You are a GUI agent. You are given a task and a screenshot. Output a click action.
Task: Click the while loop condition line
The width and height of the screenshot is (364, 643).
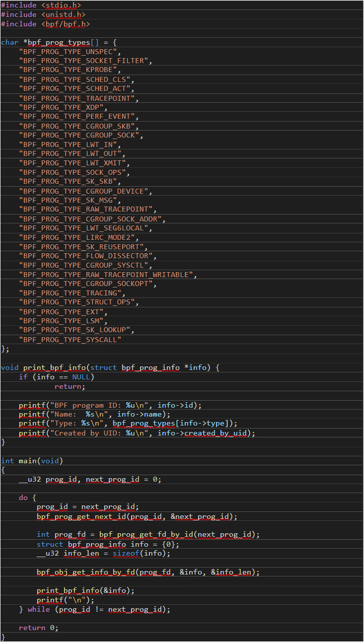pyautogui.click(x=94, y=609)
